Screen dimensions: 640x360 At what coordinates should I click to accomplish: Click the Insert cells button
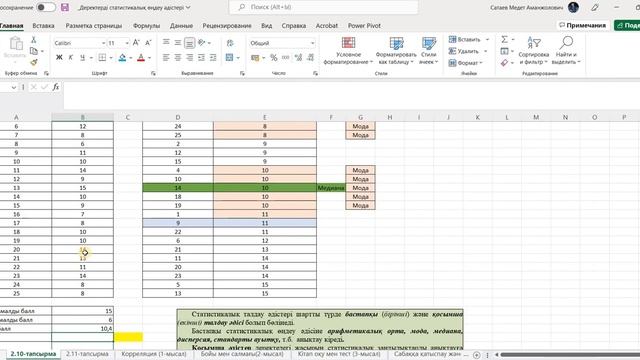[x=464, y=39]
